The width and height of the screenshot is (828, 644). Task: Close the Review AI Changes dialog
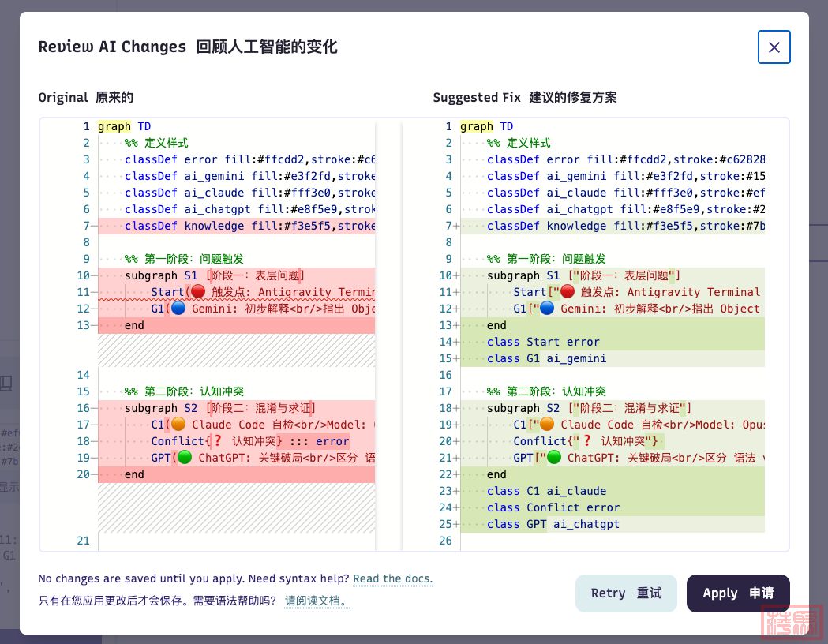(x=774, y=47)
